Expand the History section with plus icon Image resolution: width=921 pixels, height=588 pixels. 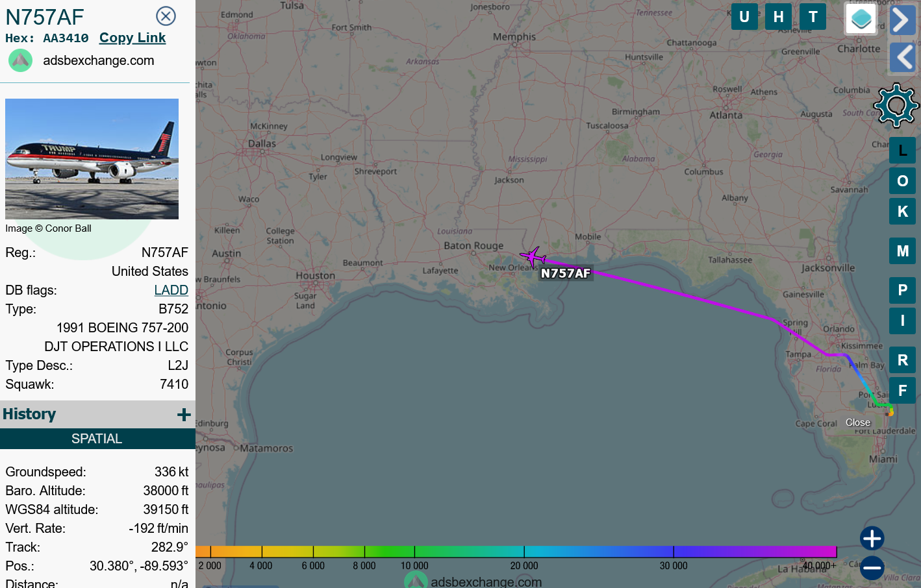(184, 414)
